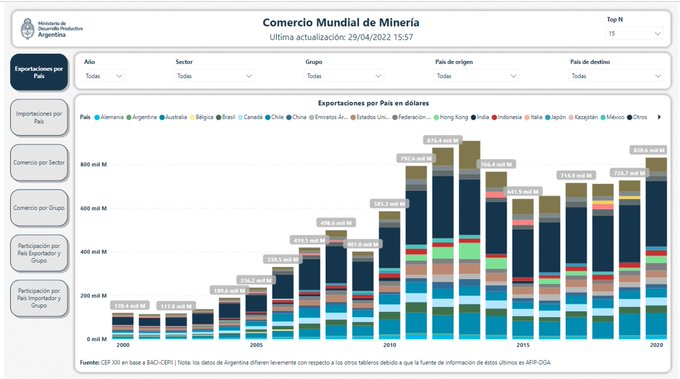The height and width of the screenshot is (379, 680).
Task: Open Participación por País Exportador y Grupo
Action: pos(39,253)
